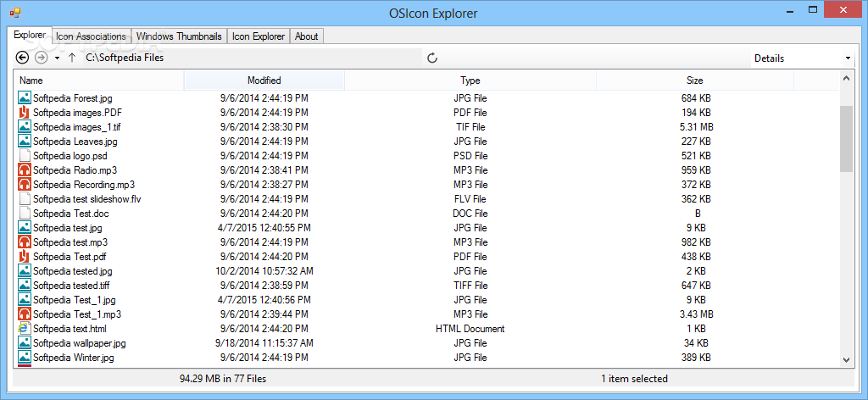The width and height of the screenshot is (868, 400).
Task: Select the file name Softpedia Forest.jpg
Action: tap(73, 98)
